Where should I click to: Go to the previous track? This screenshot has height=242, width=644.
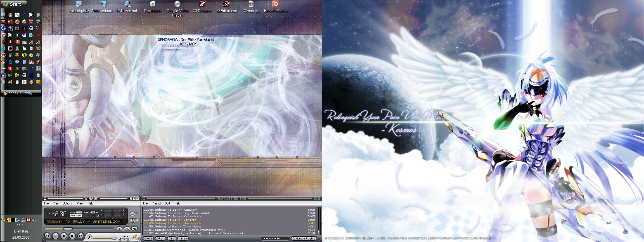(x=48, y=236)
